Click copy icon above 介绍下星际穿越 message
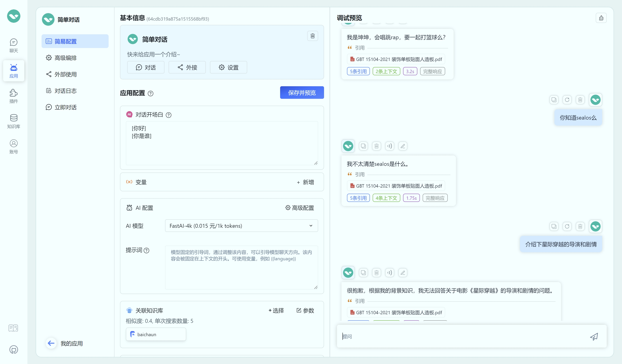Image resolution: width=622 pixels, height=364 pixels. click(x=554, y=226)
